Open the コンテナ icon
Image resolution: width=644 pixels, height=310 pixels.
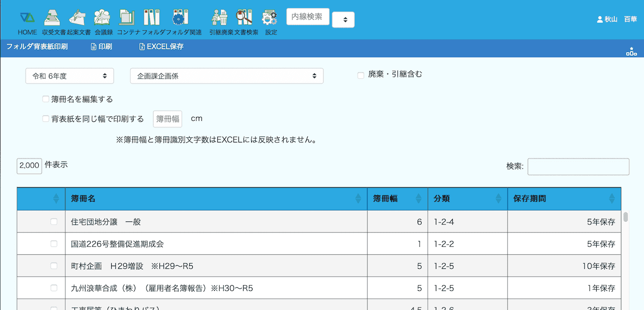click(x=127, y=18)
